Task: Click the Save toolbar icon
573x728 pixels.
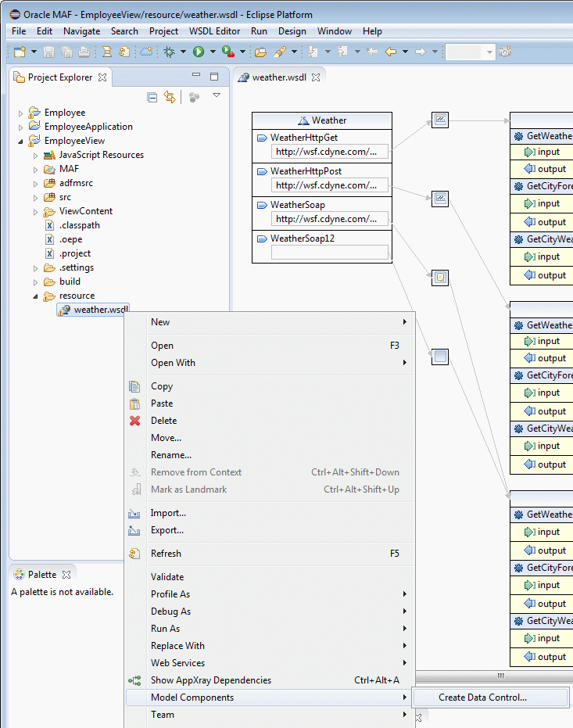Action: pyautogui.click(x=48, y=52)
